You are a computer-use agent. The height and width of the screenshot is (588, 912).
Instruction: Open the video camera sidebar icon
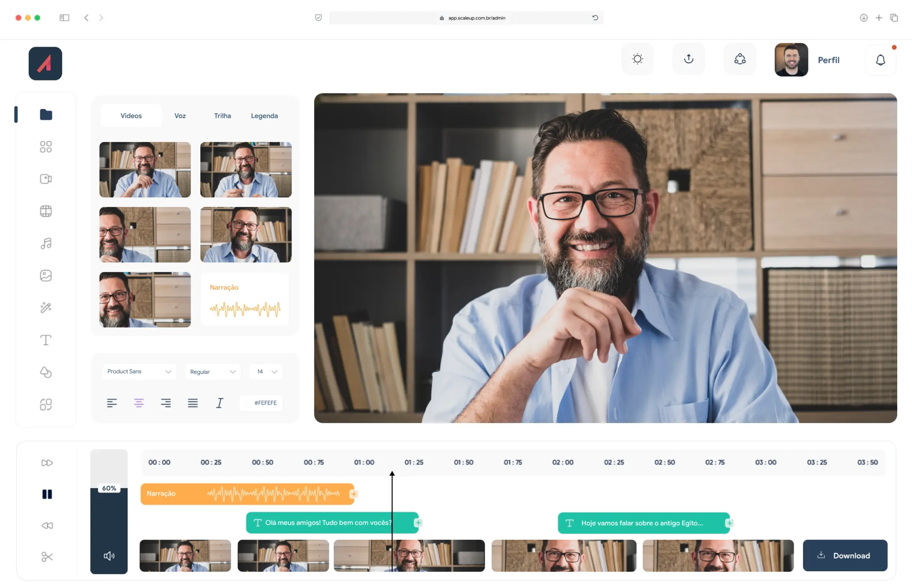click(46, 179)
